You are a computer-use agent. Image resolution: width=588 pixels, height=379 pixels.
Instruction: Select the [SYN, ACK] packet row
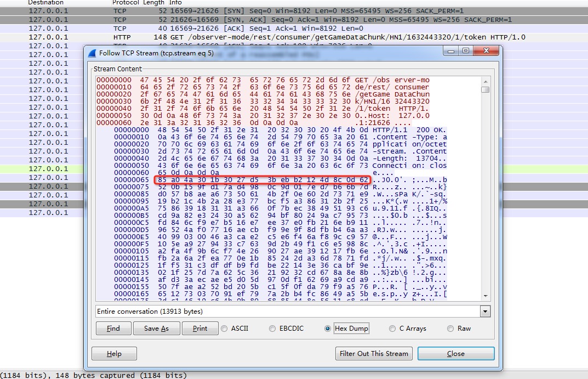pyautogui.click(x=294, y=20)
